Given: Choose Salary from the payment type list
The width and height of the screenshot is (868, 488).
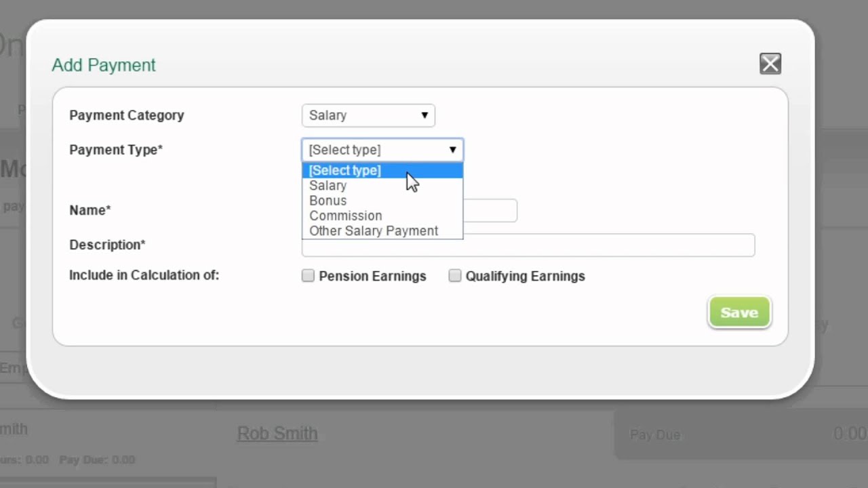Looking at the screenshot, I should (328, 186).
